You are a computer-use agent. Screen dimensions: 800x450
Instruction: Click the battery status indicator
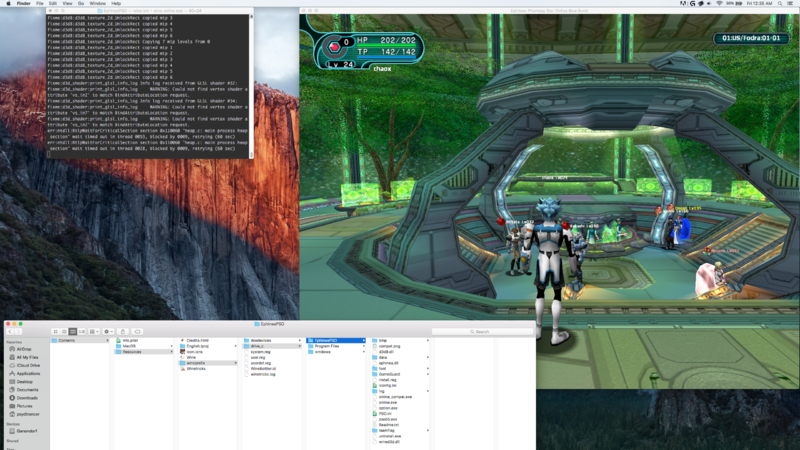735,3
